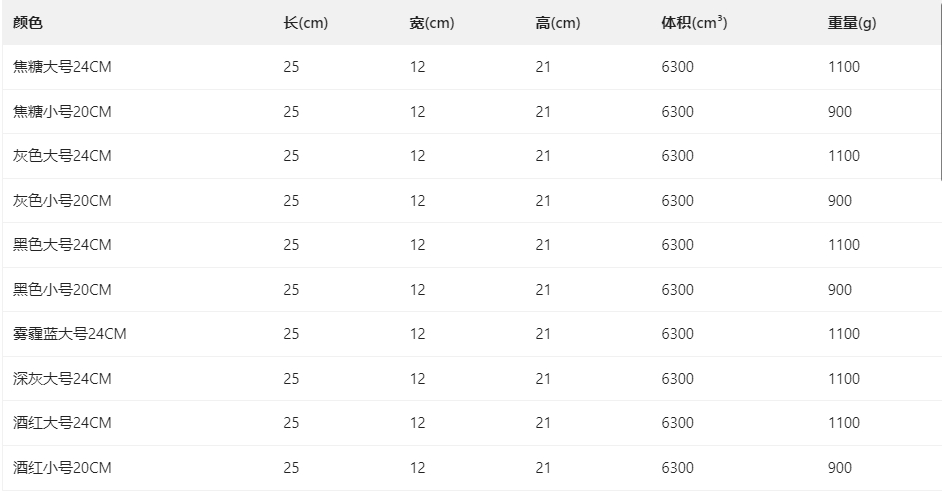
Task: Click the 体积(cm³) column header
Action: click(694, 23)
